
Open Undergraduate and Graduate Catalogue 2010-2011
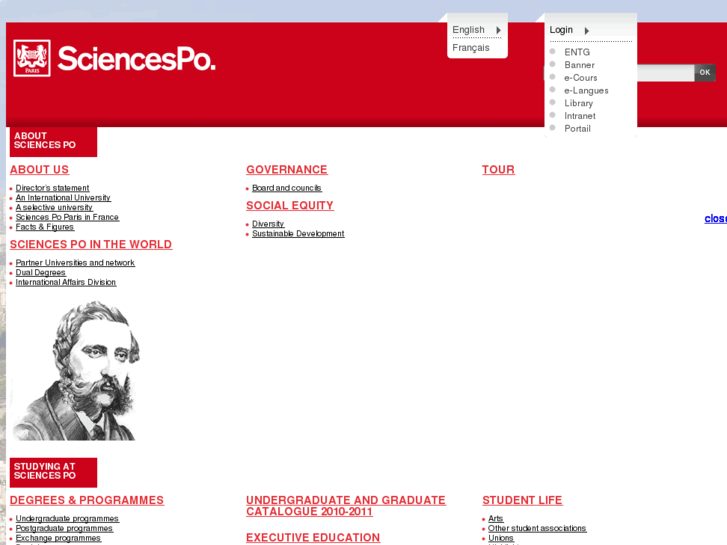(346, 506)
